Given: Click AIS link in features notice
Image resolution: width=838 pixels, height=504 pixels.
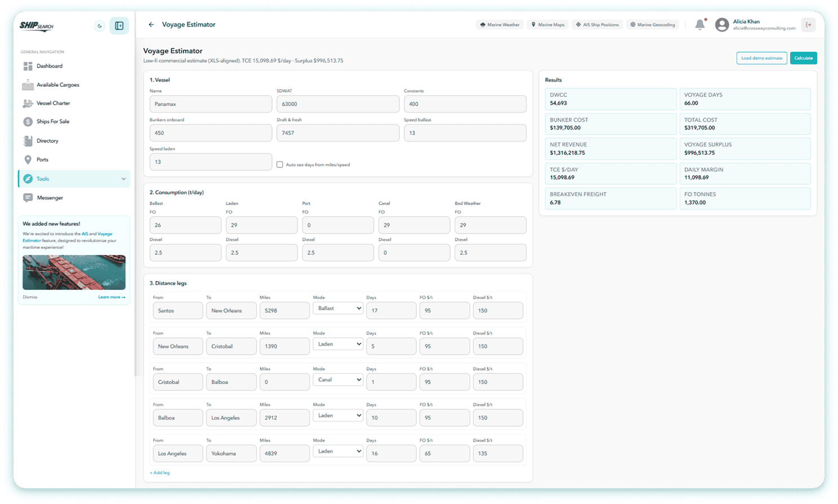Looking at the screenshot, I should pos(84,234).
